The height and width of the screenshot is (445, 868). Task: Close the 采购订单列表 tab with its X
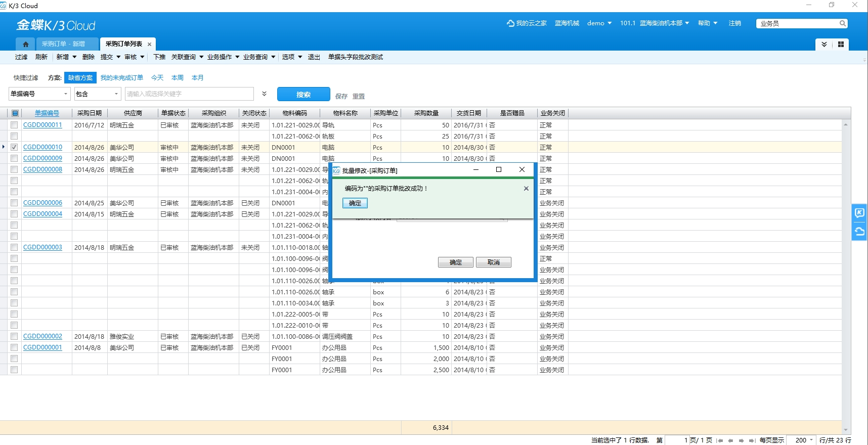pos(149,45)
